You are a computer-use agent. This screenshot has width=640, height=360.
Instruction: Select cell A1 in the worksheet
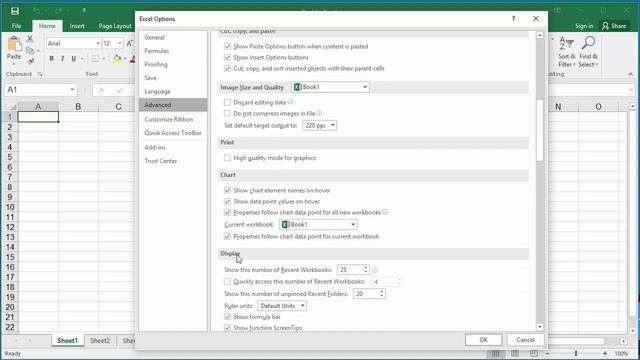tap(38, 117)
